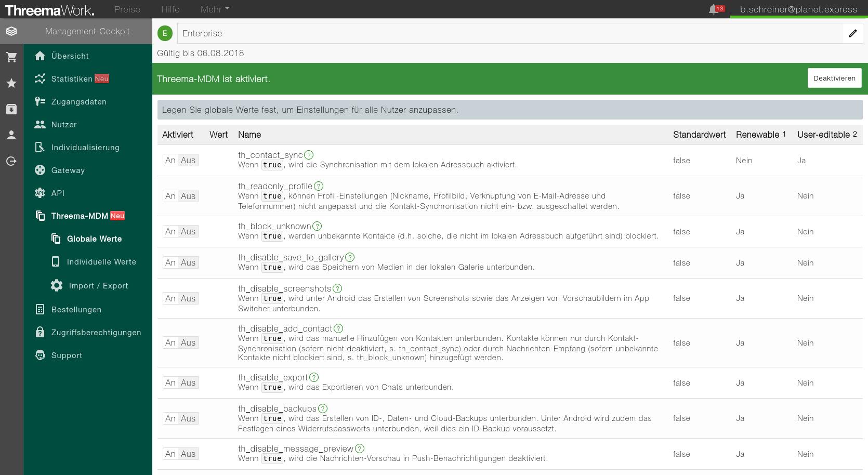Show help for th_disable_add_contact
This screenshot has height=475, width=868.
(338, 328)
